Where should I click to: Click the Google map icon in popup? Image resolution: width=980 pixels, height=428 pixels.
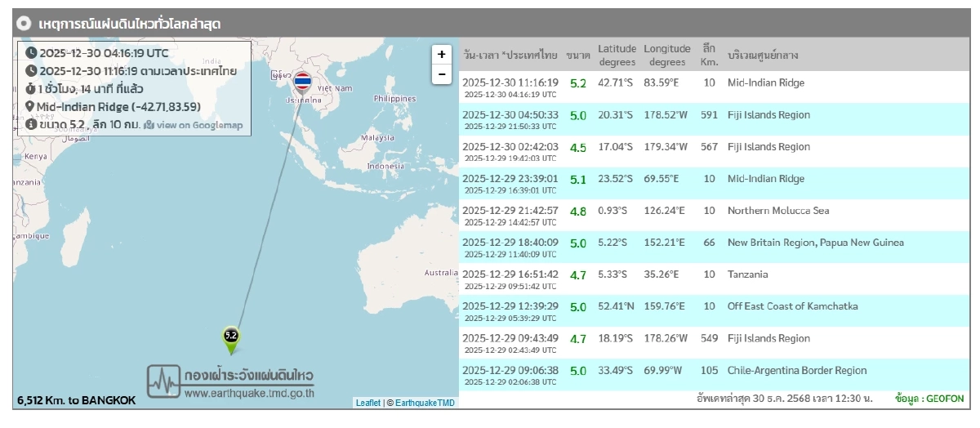pos(149,125)
